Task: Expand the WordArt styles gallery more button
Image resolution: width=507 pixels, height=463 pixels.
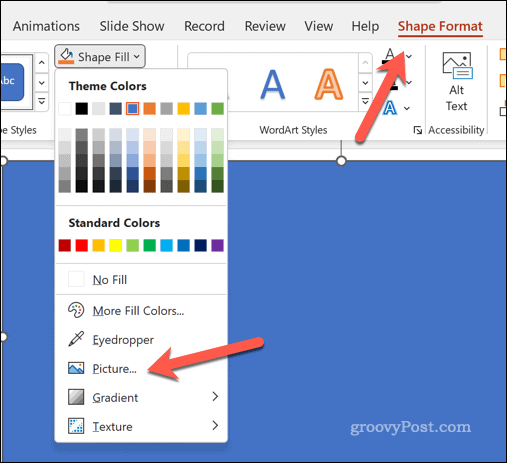Action: (365, 101)
